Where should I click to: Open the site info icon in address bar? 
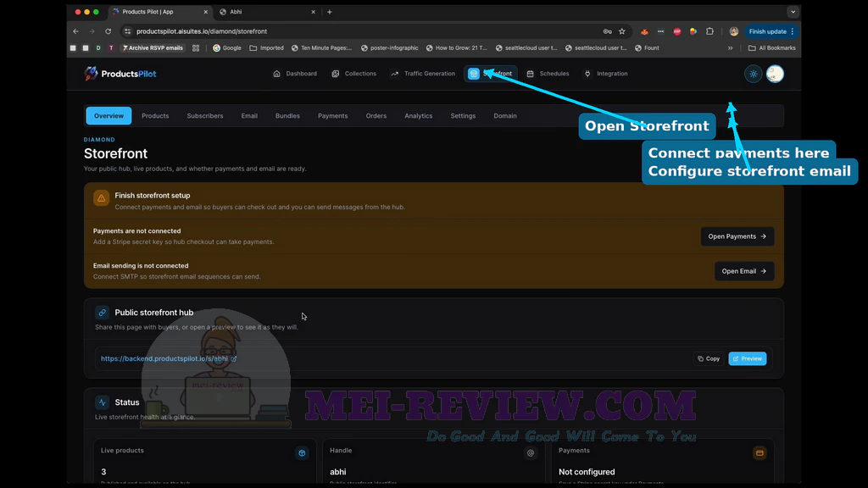coord(127,31)
